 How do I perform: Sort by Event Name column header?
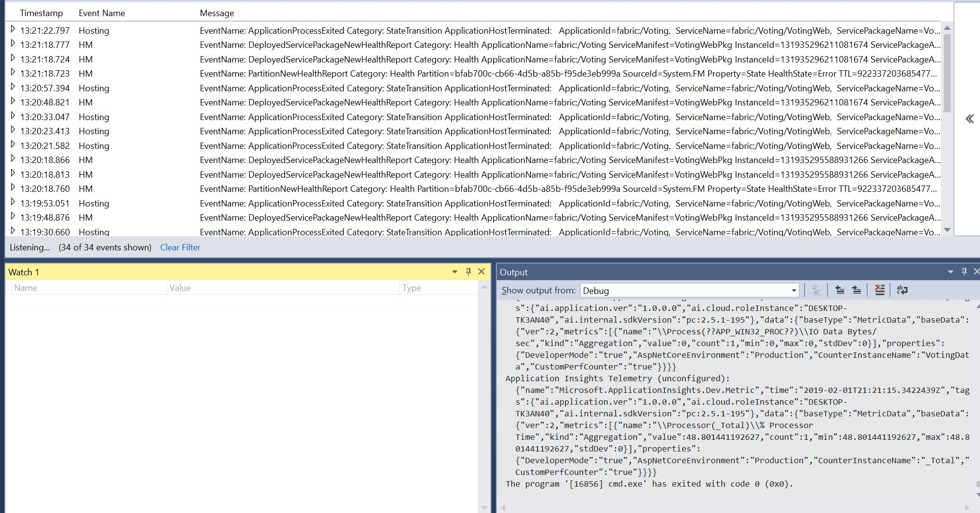point(102,13)
